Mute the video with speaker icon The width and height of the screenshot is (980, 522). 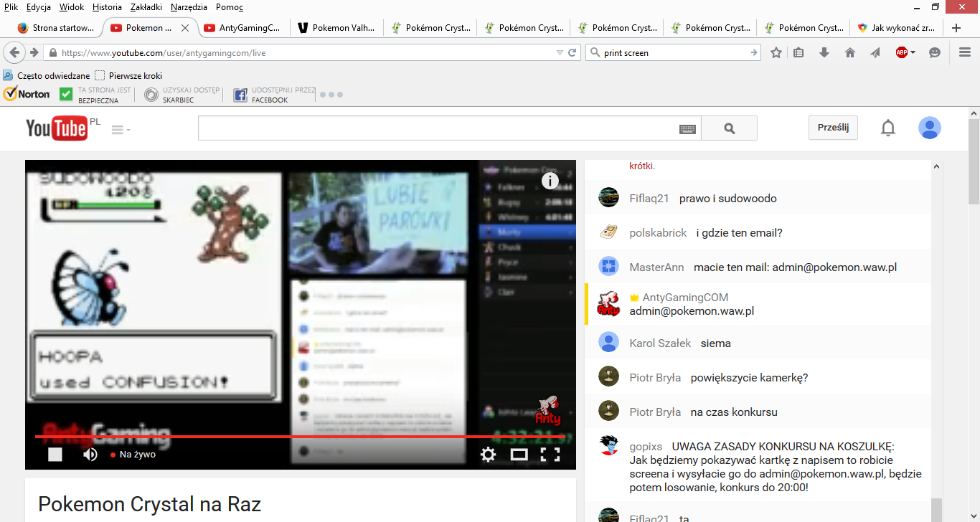(x=90, y=455)
